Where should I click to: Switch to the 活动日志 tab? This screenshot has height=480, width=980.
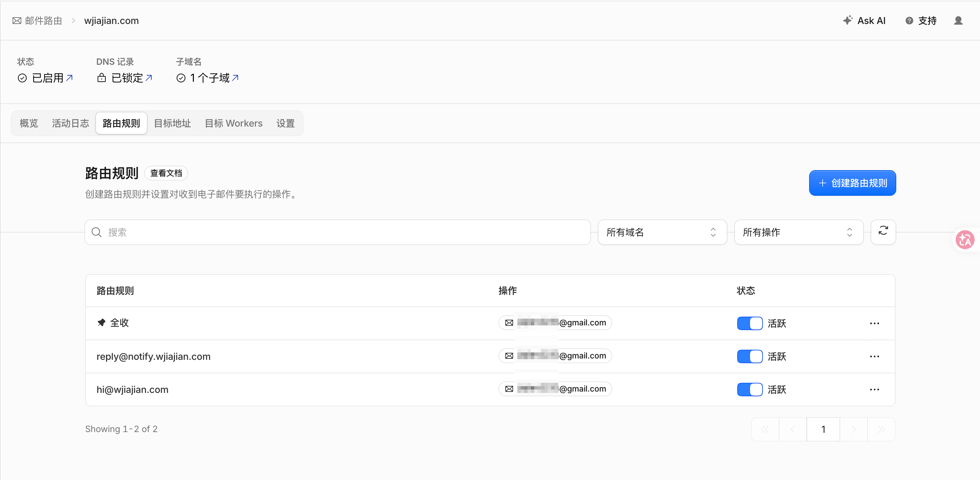(x=70, y=123)
